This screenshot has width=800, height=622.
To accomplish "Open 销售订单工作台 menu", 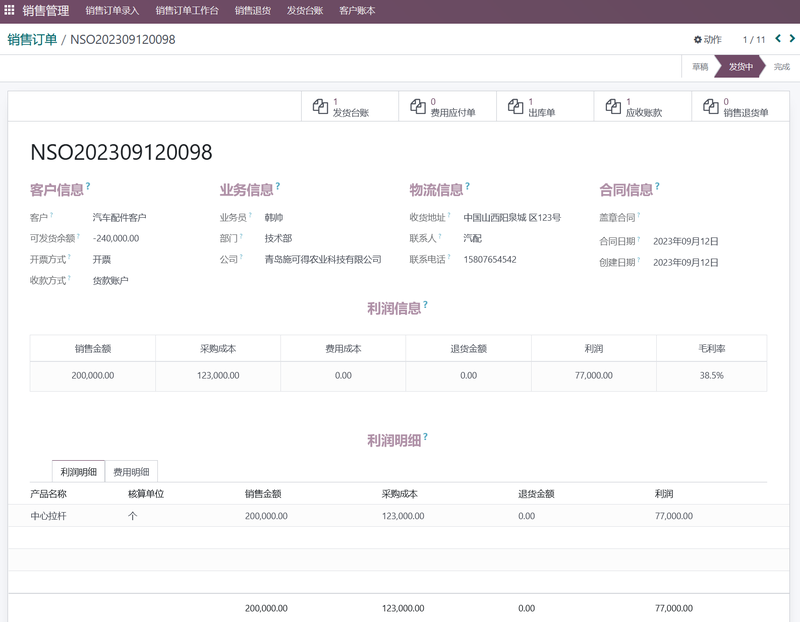I will pos(187,11).
